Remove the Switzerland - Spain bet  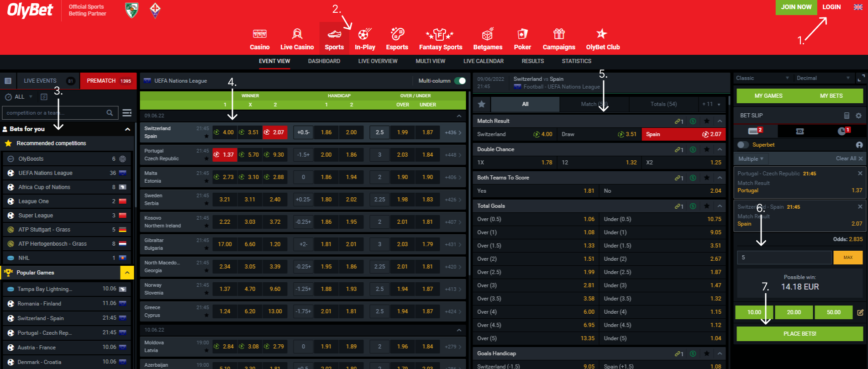click(860, 207)
